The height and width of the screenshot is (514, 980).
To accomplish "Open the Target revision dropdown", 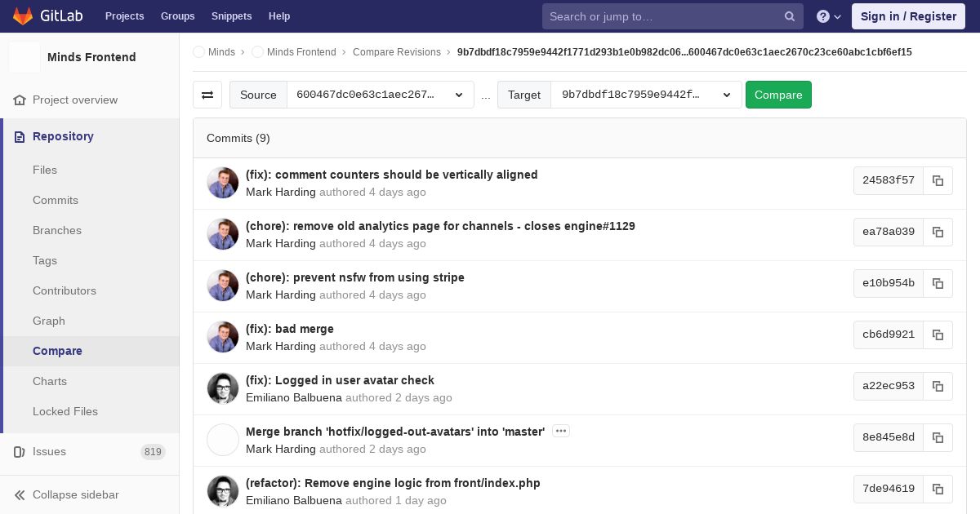I will point(646,95).
